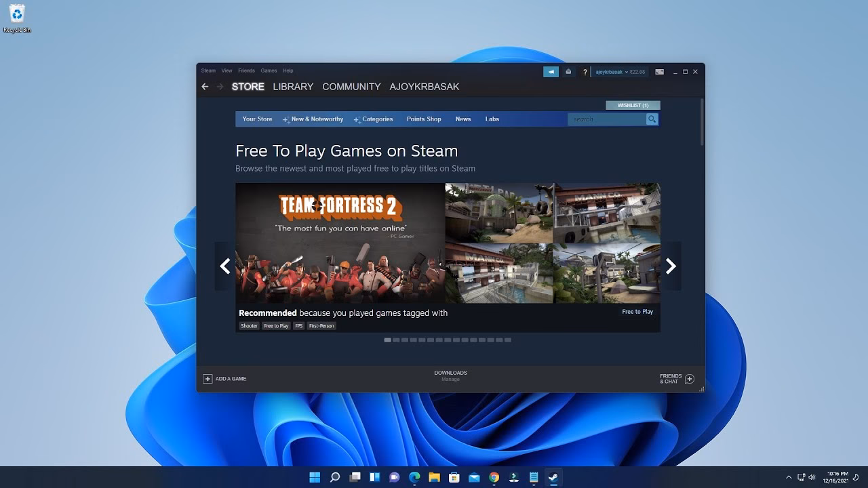This screenshot has height=488, width=868.
Task: Expand Categories store menu
Action: 374,119
